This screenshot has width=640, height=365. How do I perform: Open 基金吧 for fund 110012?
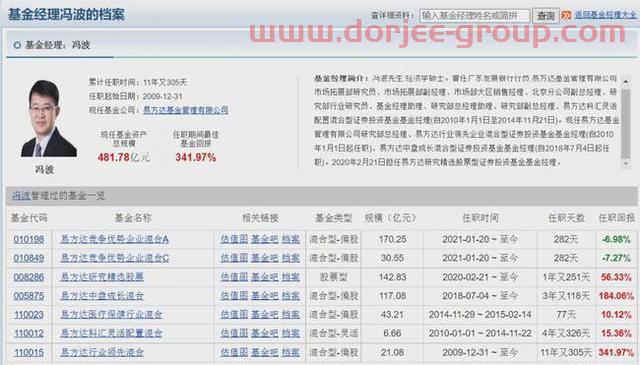click(264, 333)
